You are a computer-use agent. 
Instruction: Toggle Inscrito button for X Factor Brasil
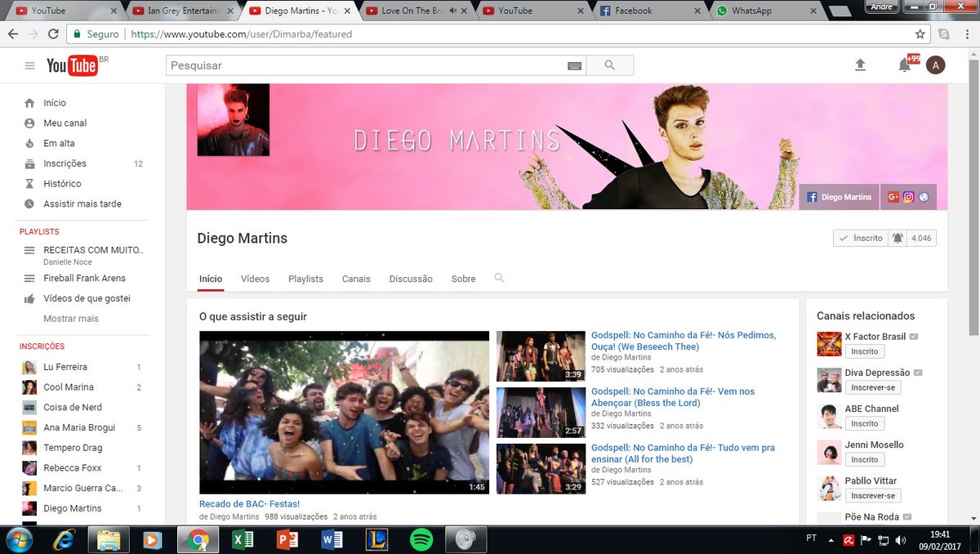865,351
